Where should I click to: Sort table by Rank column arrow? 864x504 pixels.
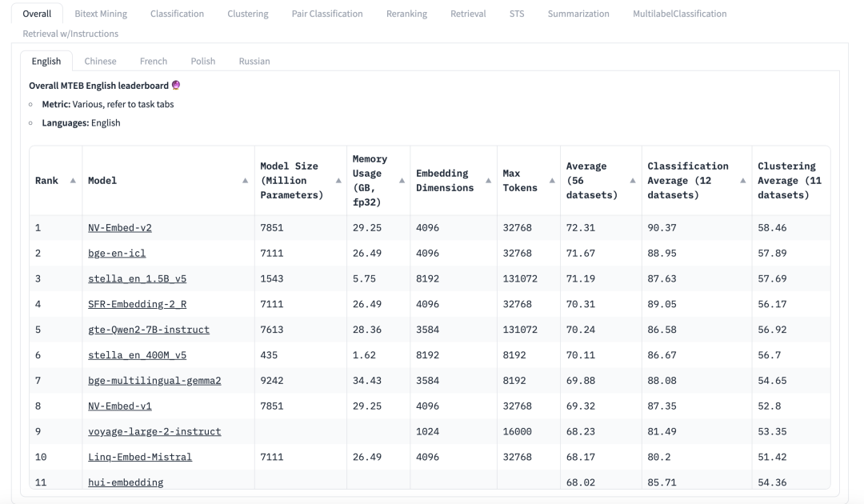[x=73, y=181]
